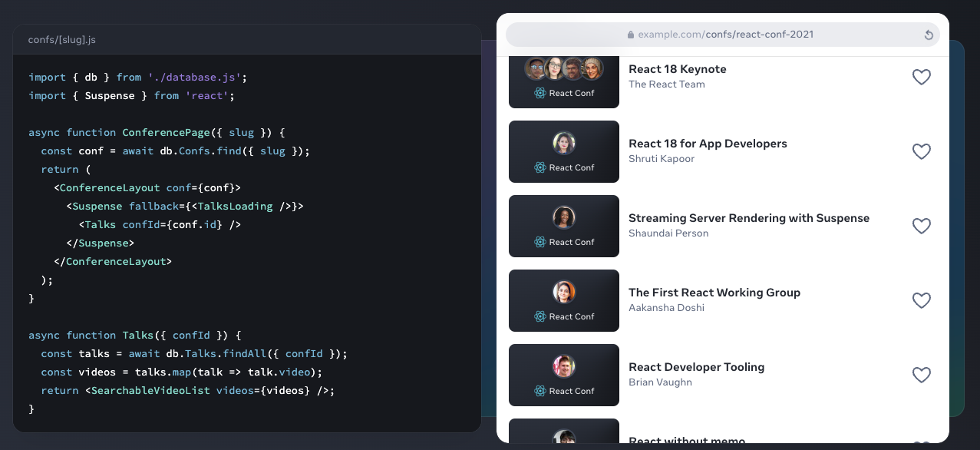Click the 'react' import string in code
The image size is (980, 450).
click(x=207, y=95)
